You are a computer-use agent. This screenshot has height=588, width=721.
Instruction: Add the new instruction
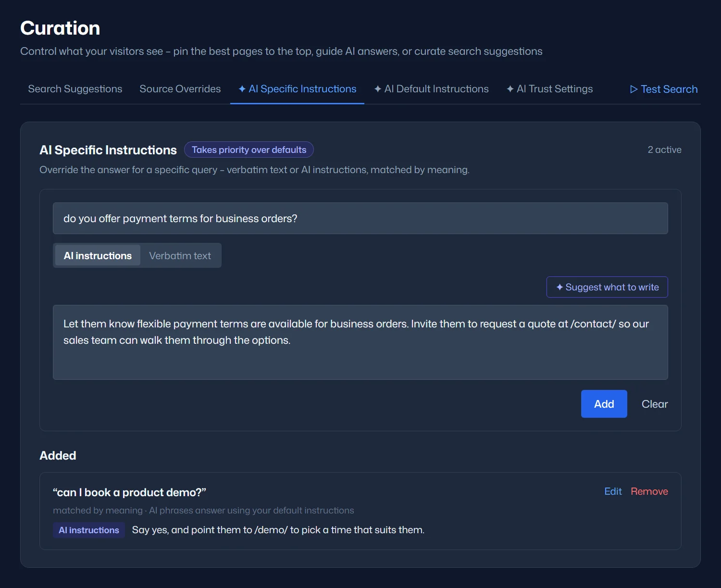(x=604, y=404)
